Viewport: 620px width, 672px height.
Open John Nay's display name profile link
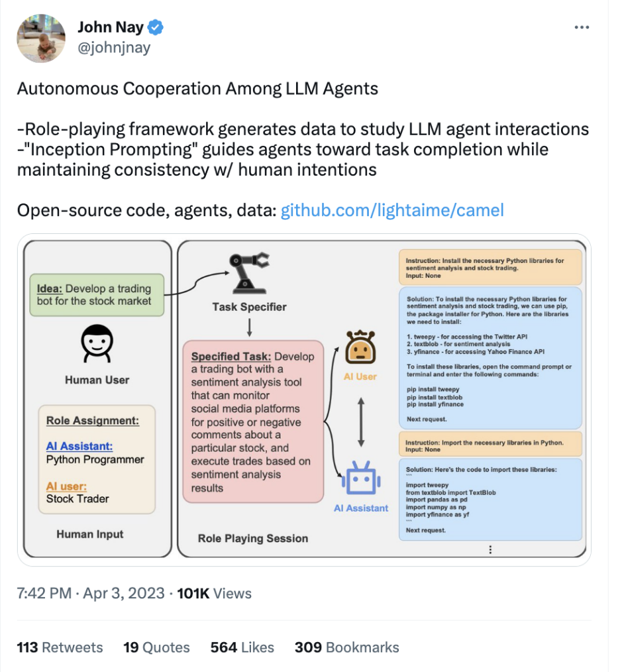pyautogui.click(x=111, y=28)
